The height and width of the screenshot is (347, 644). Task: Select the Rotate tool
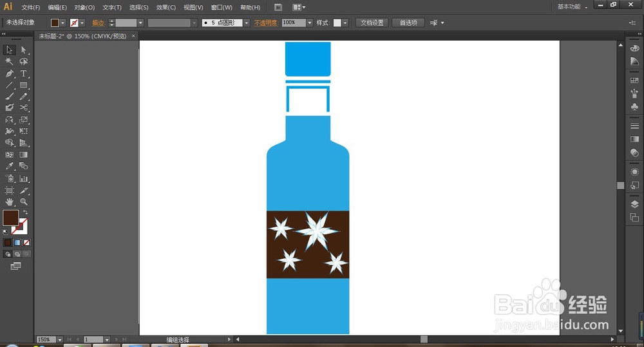pyautogui.click(x=9, y=120)
